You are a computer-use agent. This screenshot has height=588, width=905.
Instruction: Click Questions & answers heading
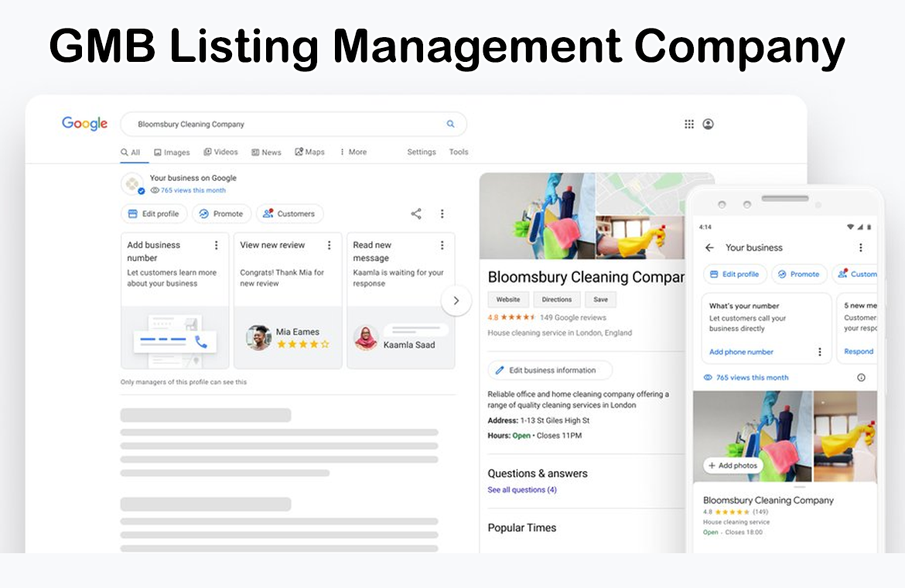coord(538,473)
